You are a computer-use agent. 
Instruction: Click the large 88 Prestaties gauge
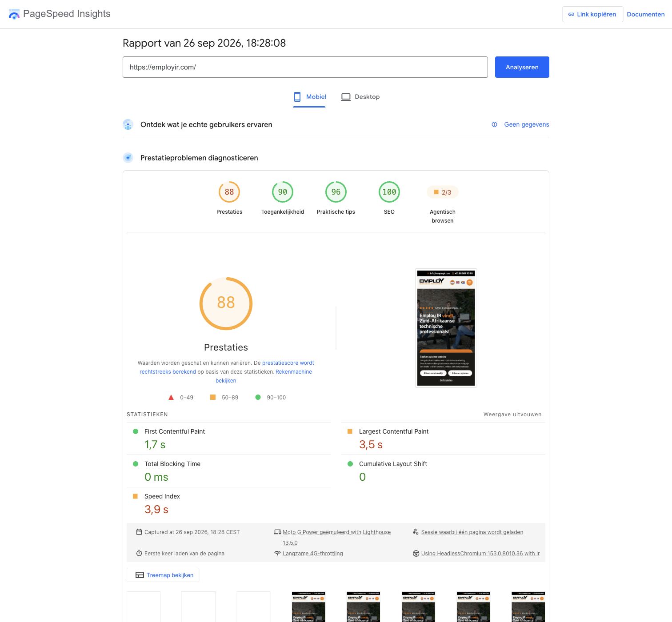click(226, 303)
